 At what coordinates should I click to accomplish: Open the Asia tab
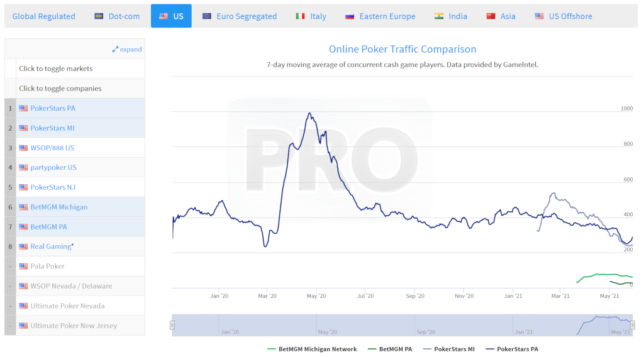pos(501,16)
